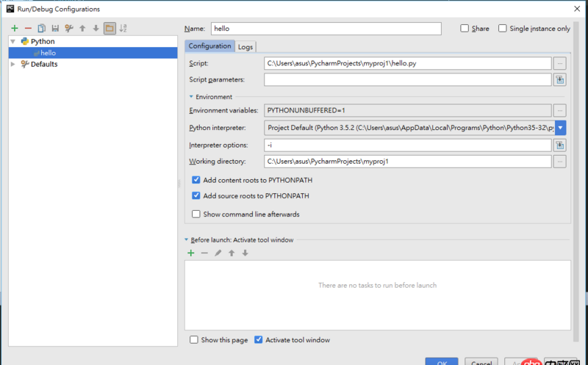This screenshot has width=588, height=365.
Task: Move configuration down in the left toolbar
Action: pos(96,28)
